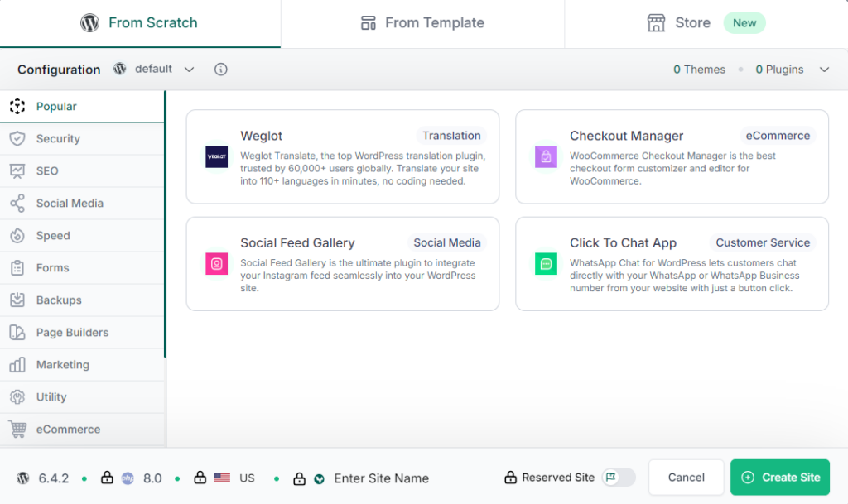Viewport: 848px width, 504px height.
Task: Select the Checkout Manager plugin title
Action: tap(626, 136)
